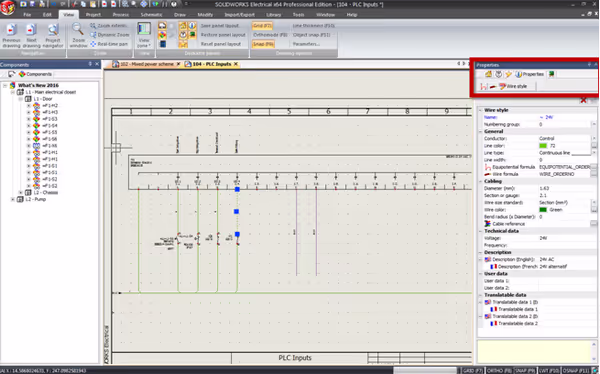The width and height of the screenshot is (600, 374).
Task: Open the Schematic menu
Action: 152,15
